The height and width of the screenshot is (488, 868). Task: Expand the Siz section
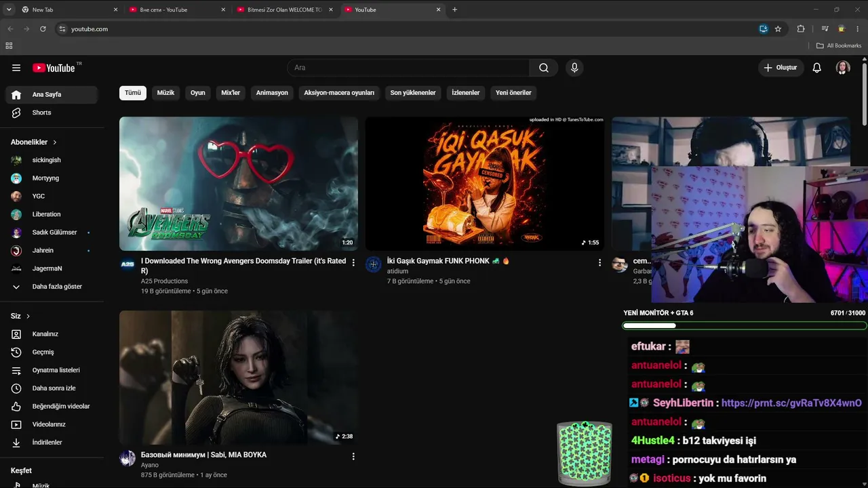pos(20,316)
